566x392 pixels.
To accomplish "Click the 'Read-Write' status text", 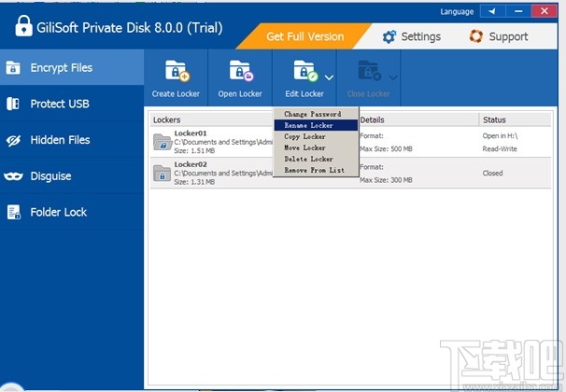I will tap(500, 149).
